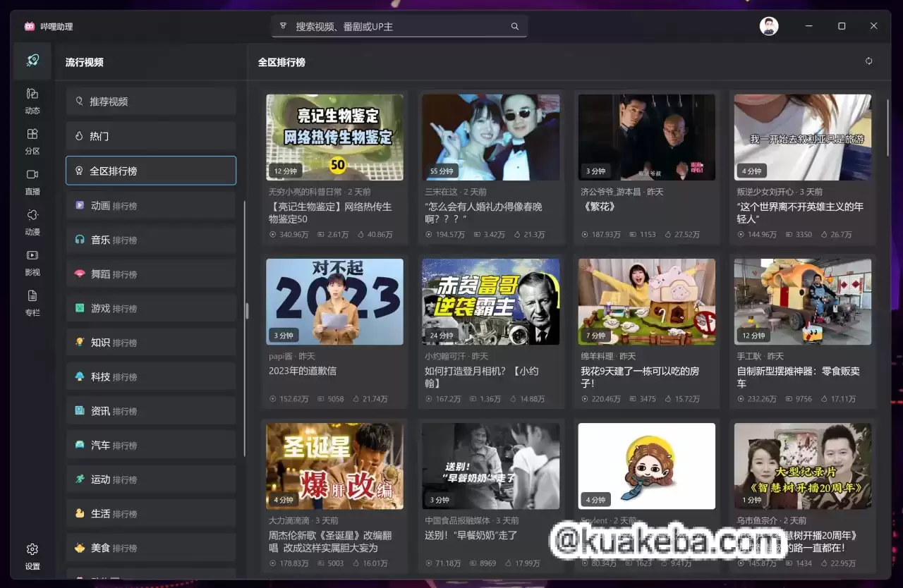Image resolution: width=903 pixels, height=588 pixels.
Task: Select 音乐排行榜 from the category list
Action: tap(150, 239)
